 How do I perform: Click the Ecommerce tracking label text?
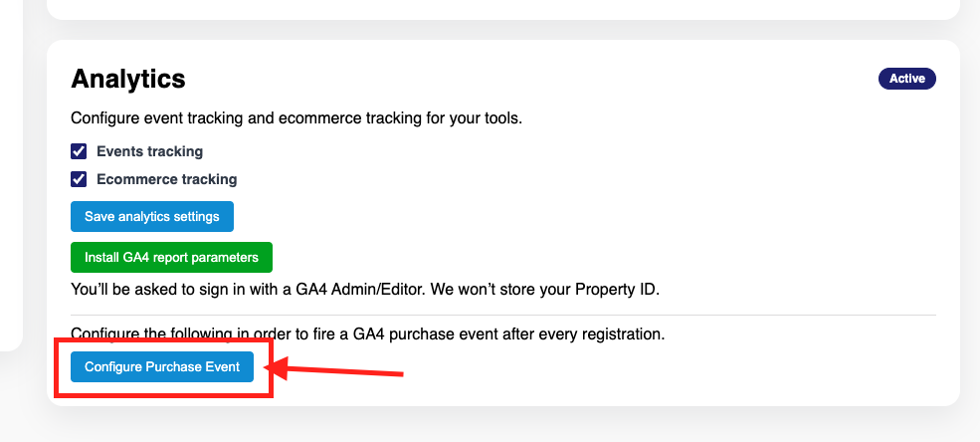coord(166,179)
